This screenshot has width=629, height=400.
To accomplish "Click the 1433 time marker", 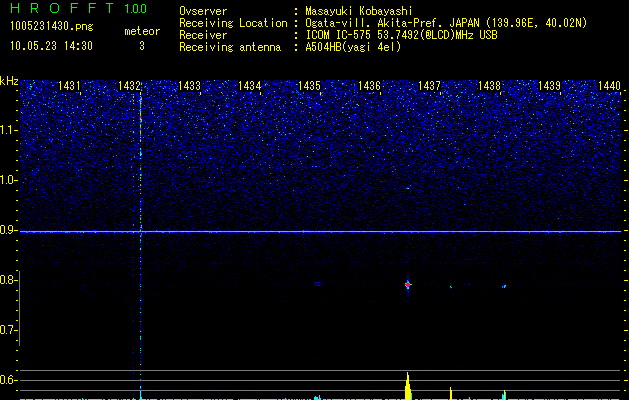I will pyautogui.click(x=189, y=85).
